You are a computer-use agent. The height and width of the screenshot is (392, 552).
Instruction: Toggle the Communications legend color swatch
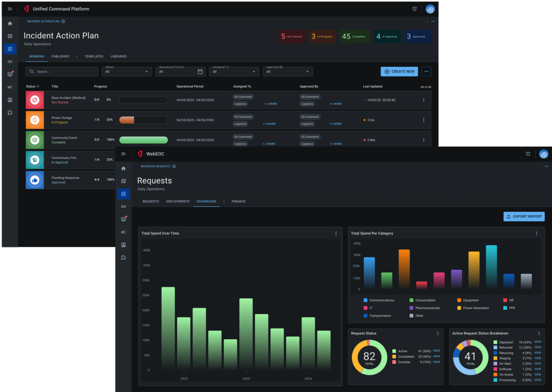[x=365, y=300]
